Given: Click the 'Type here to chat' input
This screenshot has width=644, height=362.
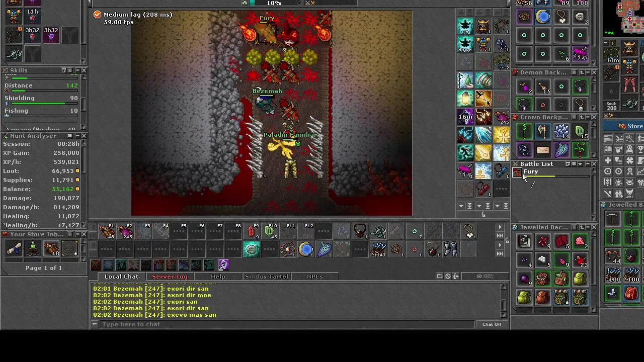Looking at the screenshot, I should (x=287, y=324).
